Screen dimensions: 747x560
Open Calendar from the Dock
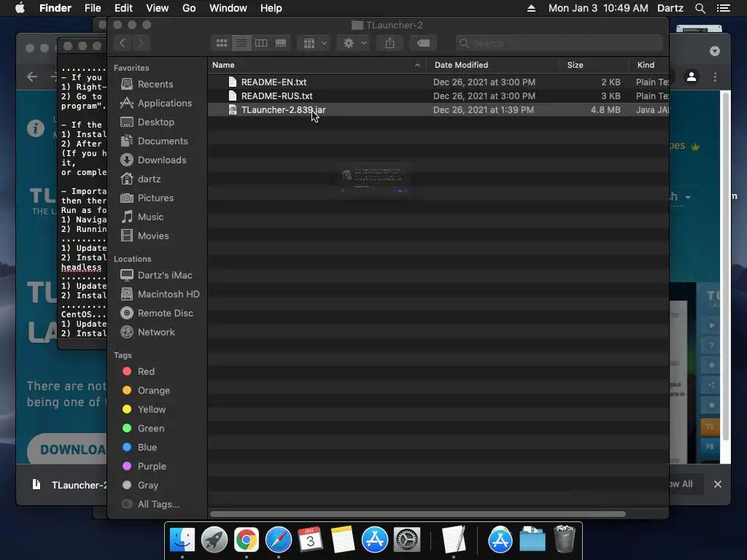(x=311, y=540)
